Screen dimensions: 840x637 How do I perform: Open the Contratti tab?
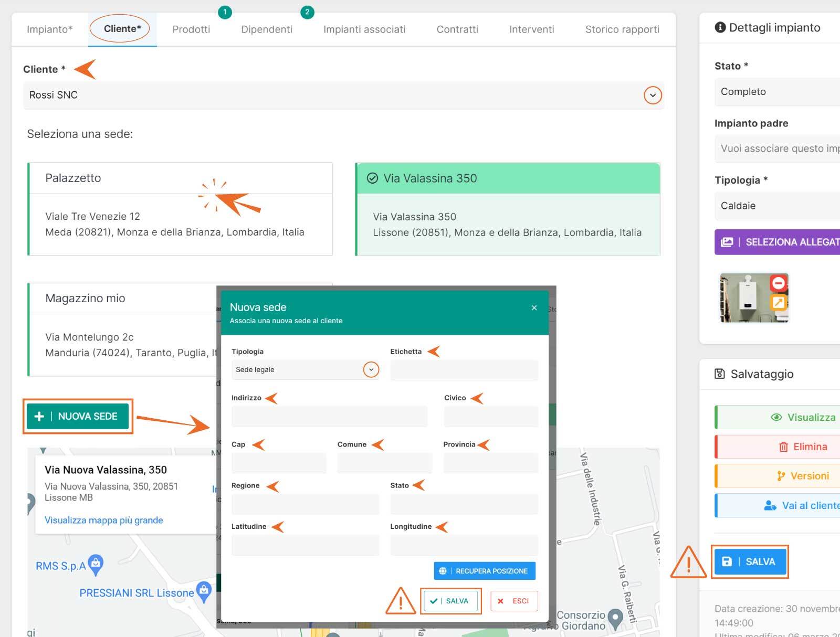coord(457,29)
